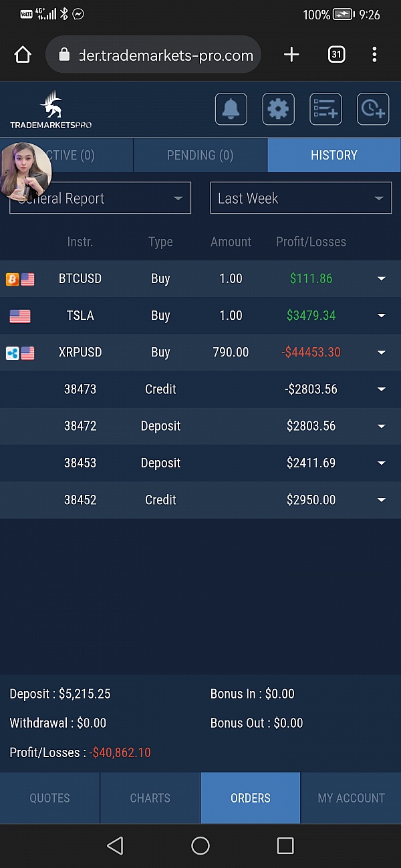Open the MY ACCOUNT section
The height and width of the screenshot is (868, 401).
(352, 798)
